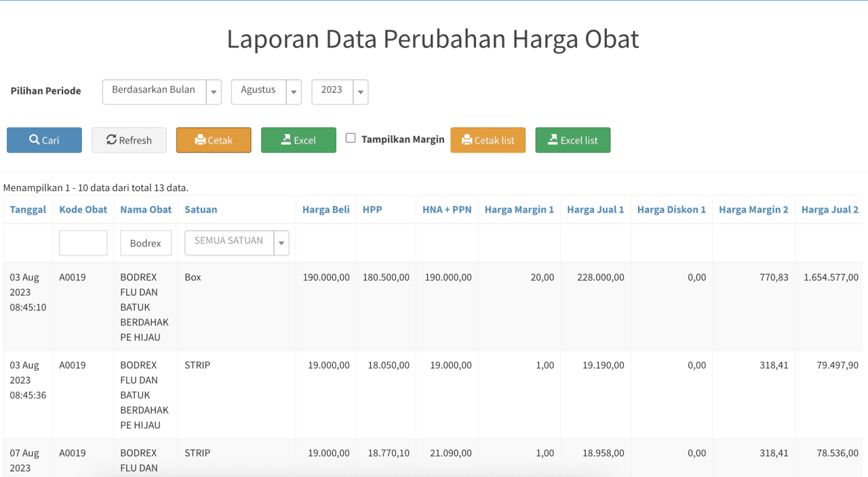This screenshot has width=868, height=477.
Task: Sort by Nama Obat column header
Action: tap(146, 209)
